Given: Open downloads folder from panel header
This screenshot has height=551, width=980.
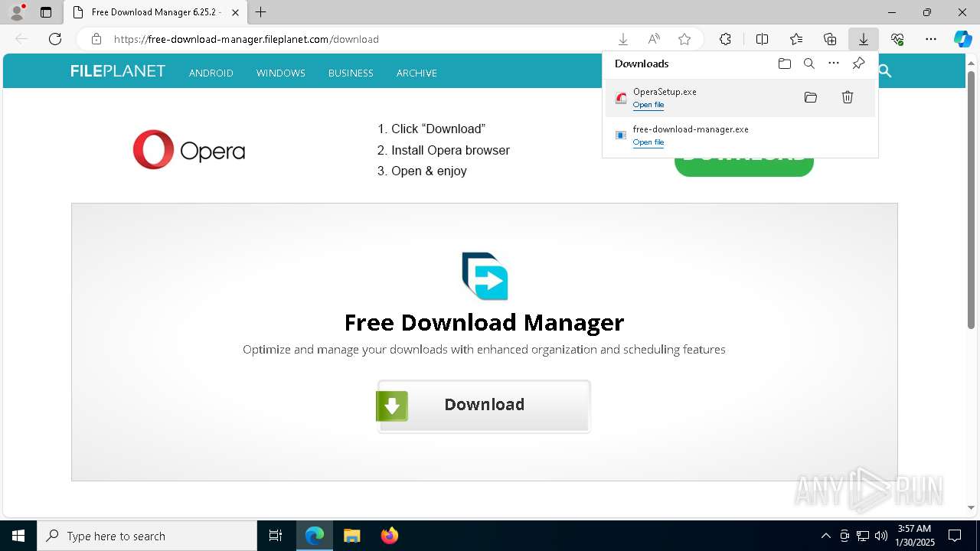Looking at the screenshot, I should pos(784,64).
